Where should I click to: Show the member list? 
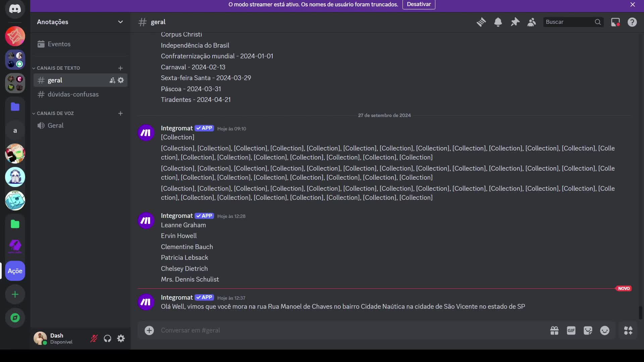[x=532, y=22]
